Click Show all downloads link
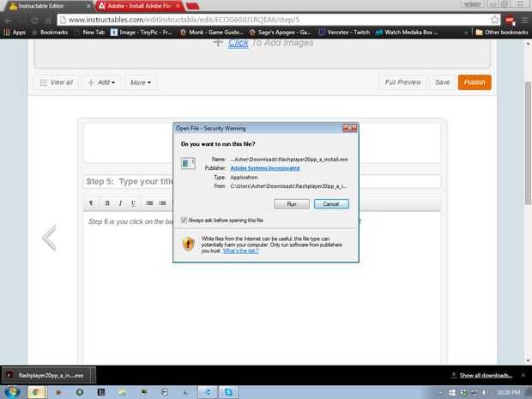532x399 pixels. (x=486, y=375)
